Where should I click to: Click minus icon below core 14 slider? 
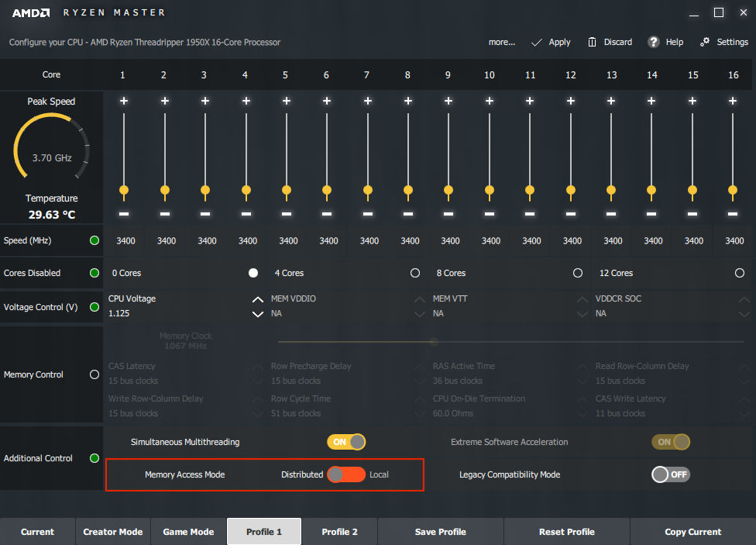(651, 213)
